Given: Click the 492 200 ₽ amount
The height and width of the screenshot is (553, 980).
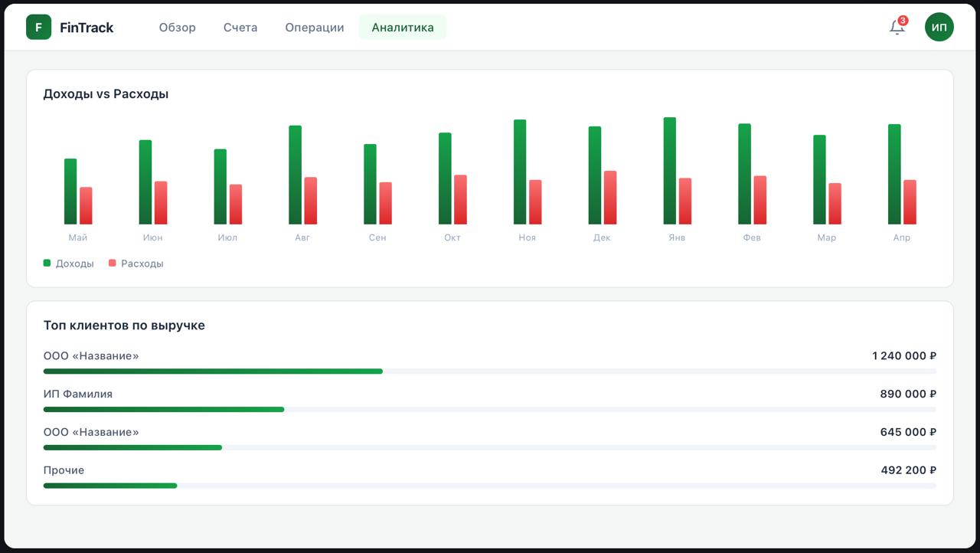Looking at the screenshot, I should 909,470.
